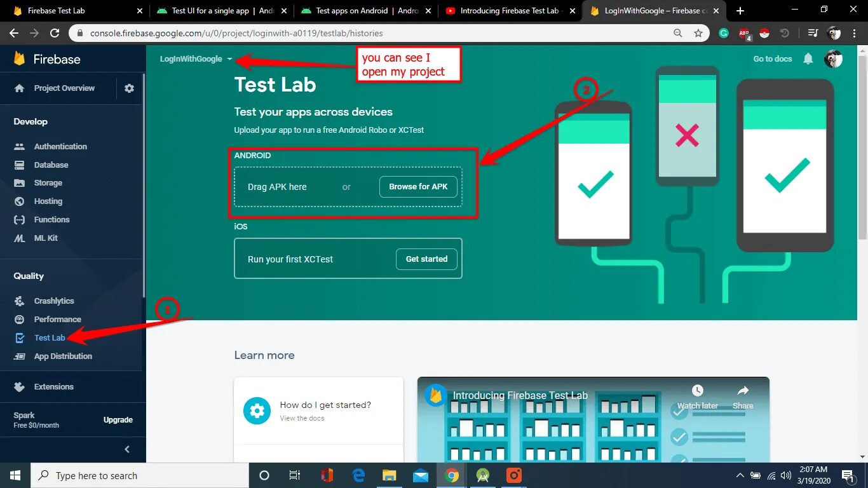The height and width of the screenshot is (488, 868).
Task: Switch to Firebase Test Lab tab
Action: point(76,11)
